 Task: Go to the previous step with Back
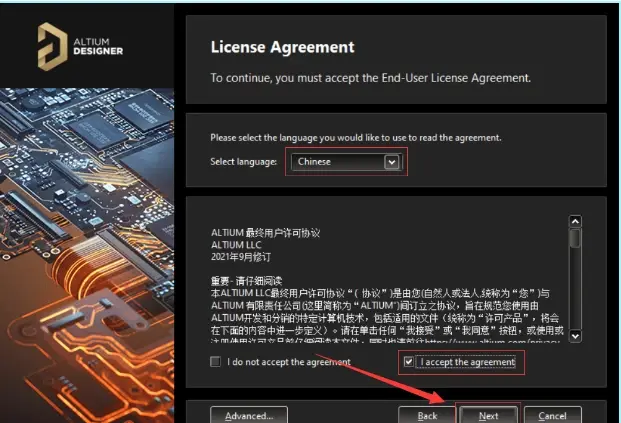[427, 415]
